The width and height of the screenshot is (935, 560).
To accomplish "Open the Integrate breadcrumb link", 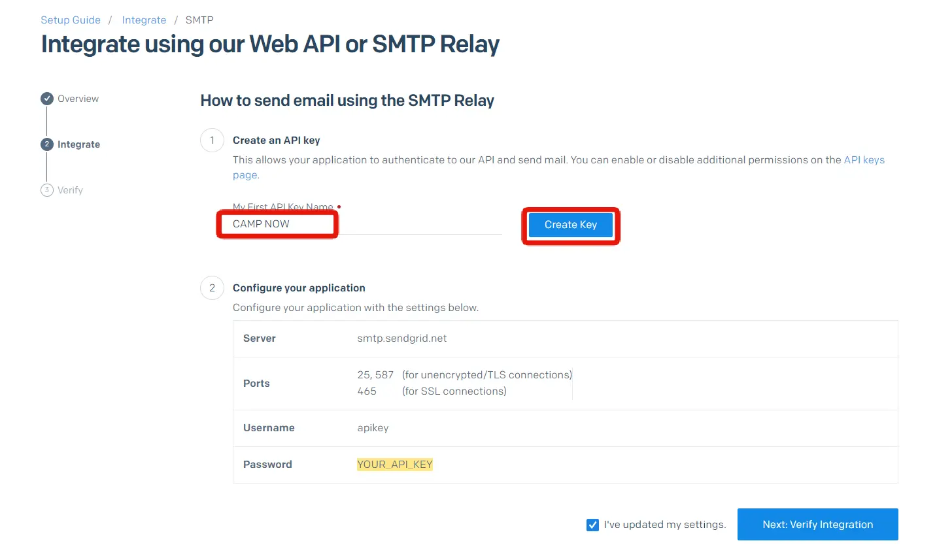I will coord(144,20).
